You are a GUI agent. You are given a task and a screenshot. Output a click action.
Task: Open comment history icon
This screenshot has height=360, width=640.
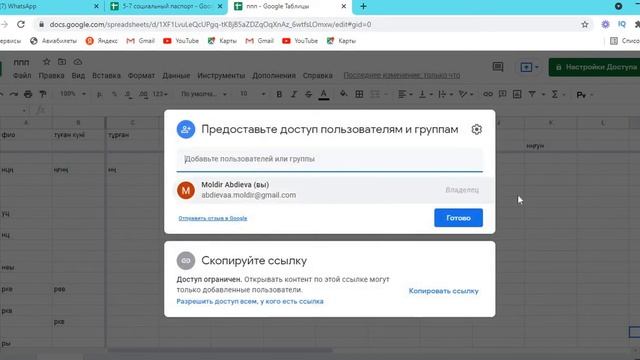click(x=498, y=67)
